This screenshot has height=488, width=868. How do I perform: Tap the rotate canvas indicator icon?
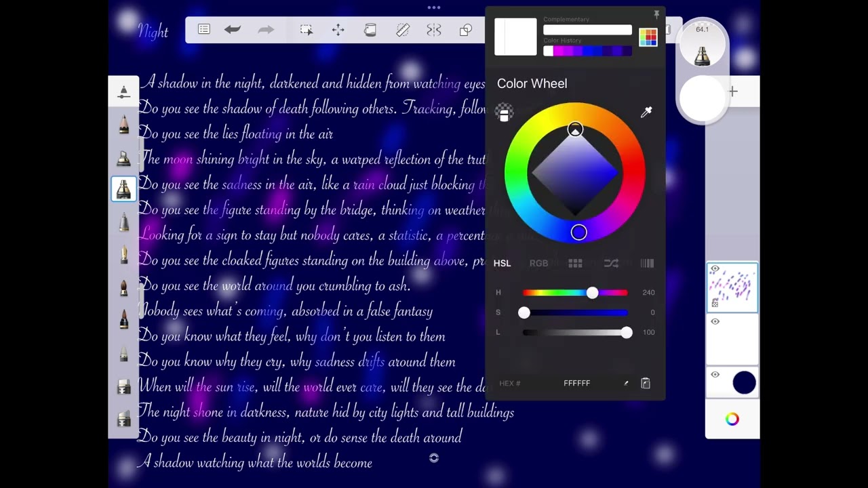point(434,458)
